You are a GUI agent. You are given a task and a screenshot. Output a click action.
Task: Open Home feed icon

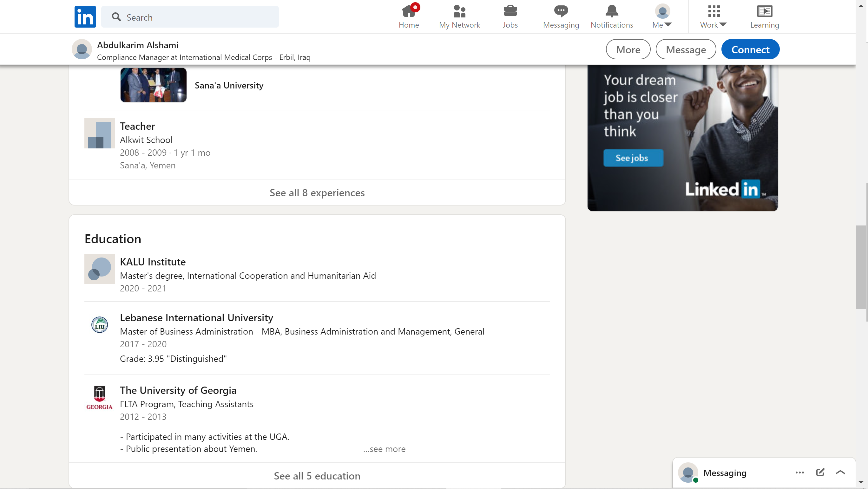click(408, 11)
